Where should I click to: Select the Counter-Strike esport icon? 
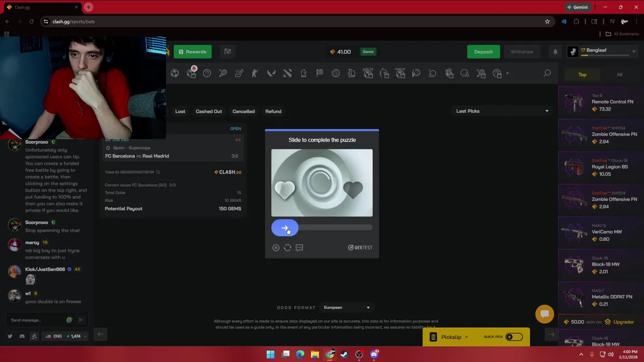click(x=255, y=73)
